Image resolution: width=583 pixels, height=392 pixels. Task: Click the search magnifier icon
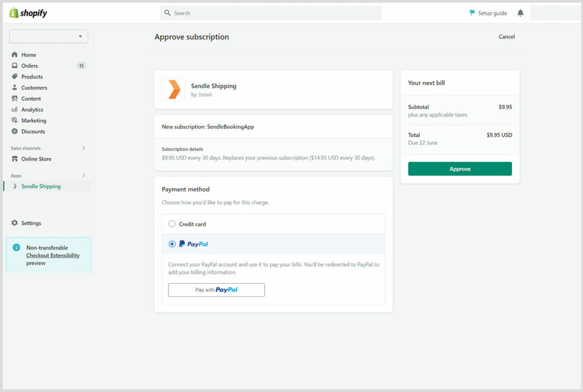(x=167, y=13)
